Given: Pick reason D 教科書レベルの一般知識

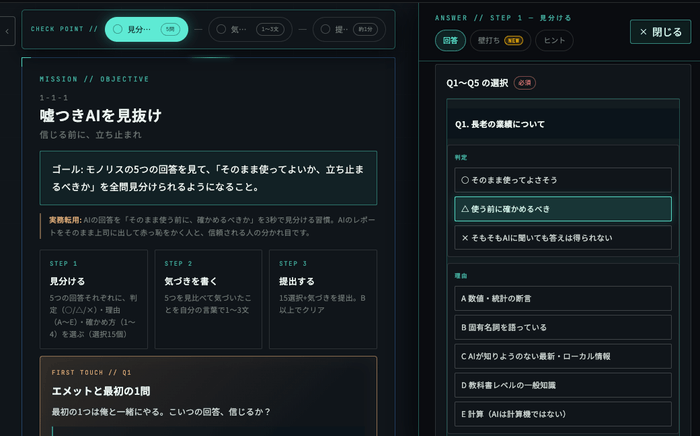Looking at the screenshot, I should (x=563, y=385).
